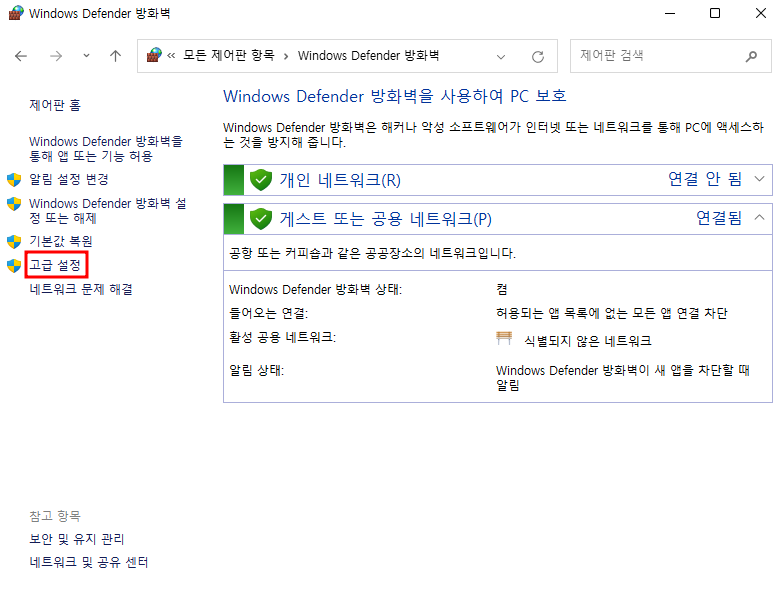Click the firewall icon in address bar
The width and height of the screenshot is (784, 589).
pos(154,55)
